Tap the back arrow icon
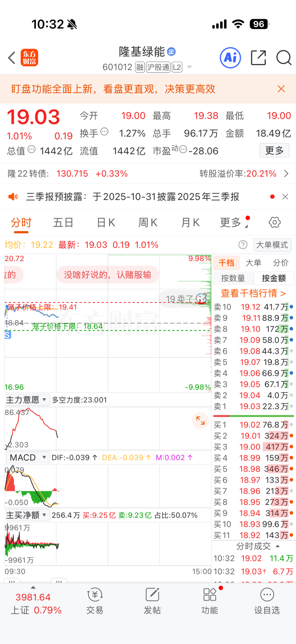Viewport: 296px width, 644px height. tap(12, 58)
